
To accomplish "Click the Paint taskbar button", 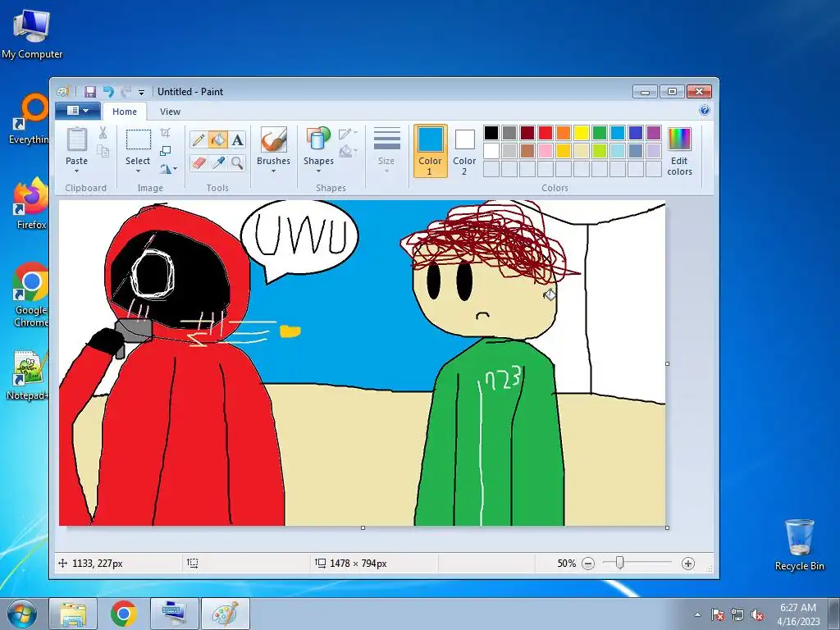I will pos(226,614).
